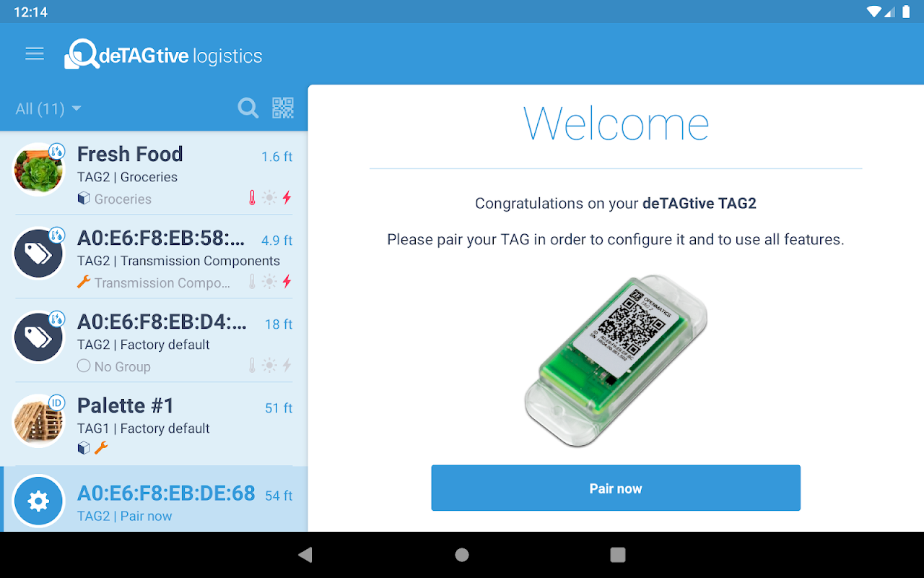This screenshot has width=924, height=578.
Task: Tap the ID badge on Palette #1 avatar
Action: coord(56,402)
